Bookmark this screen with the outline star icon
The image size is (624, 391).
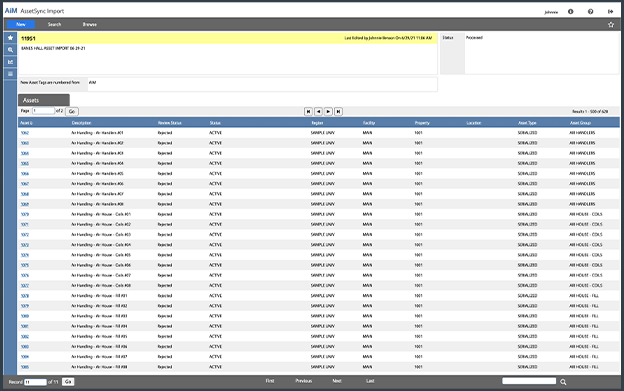click(x=611, y=25)
